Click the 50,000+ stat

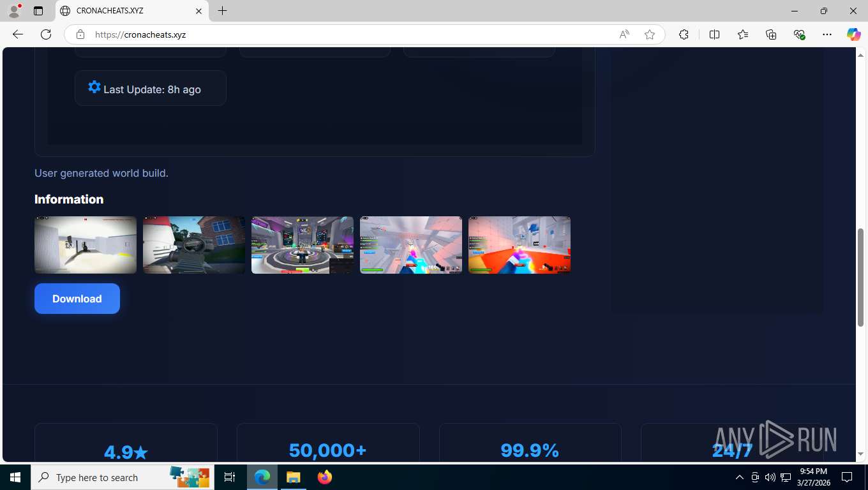pos(328,450)
